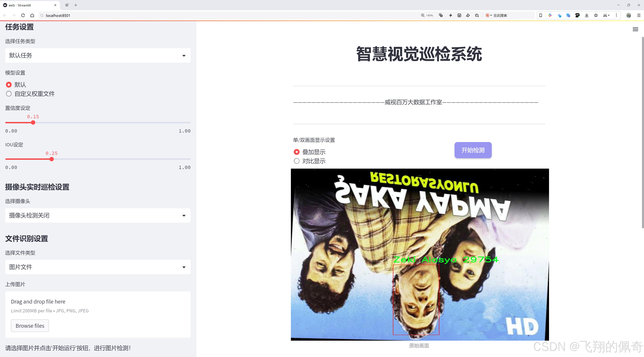The width and height of the screenshot is (644, 357).
Task: Click the 单/双画面显示设置 label
Action: click(x=314, y=140)
